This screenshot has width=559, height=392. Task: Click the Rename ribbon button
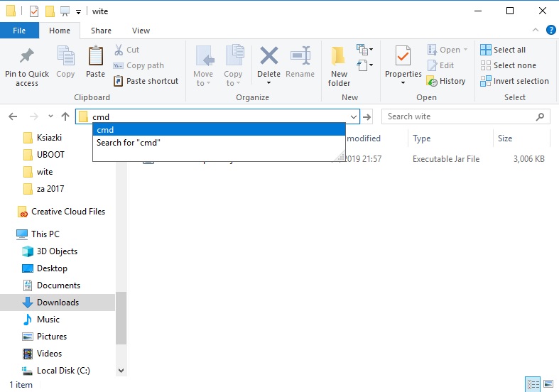click(x=300, y=62)
